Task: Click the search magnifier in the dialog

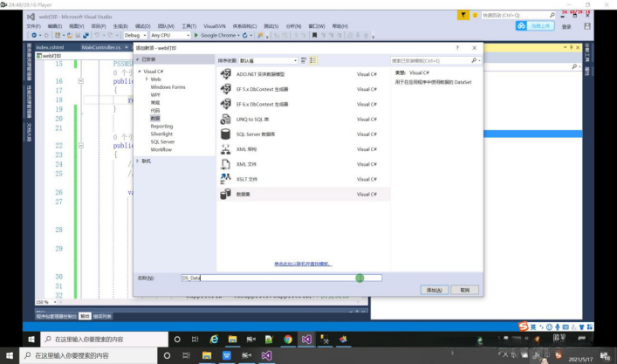Action: pyautogui.click(x=474, y=60)
